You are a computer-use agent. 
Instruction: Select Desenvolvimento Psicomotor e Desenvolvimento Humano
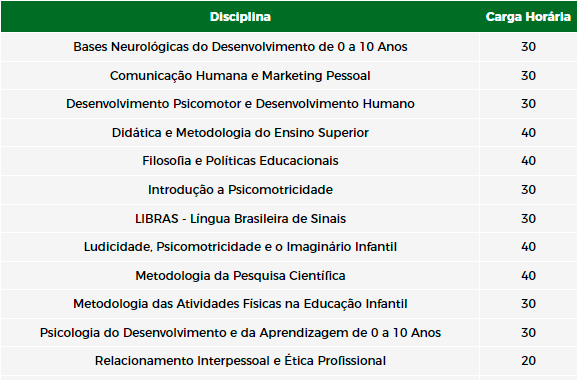(240, 104)
